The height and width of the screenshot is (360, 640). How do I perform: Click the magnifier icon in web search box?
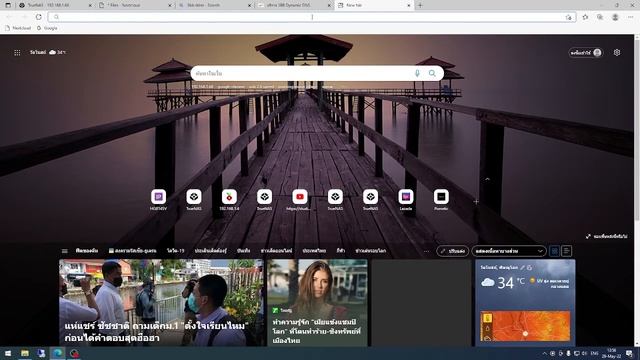[432, 73]
